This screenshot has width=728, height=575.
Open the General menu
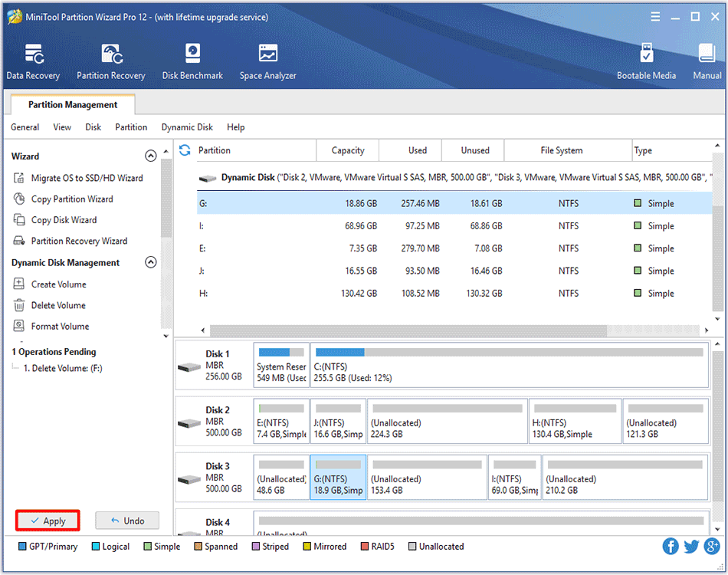coord(25,127)
